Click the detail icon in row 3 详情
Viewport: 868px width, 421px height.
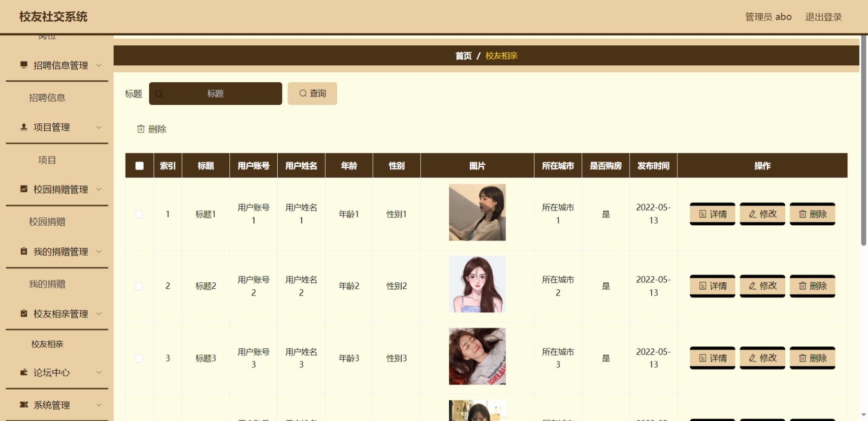pyautogui.click(x=703, y=358)
